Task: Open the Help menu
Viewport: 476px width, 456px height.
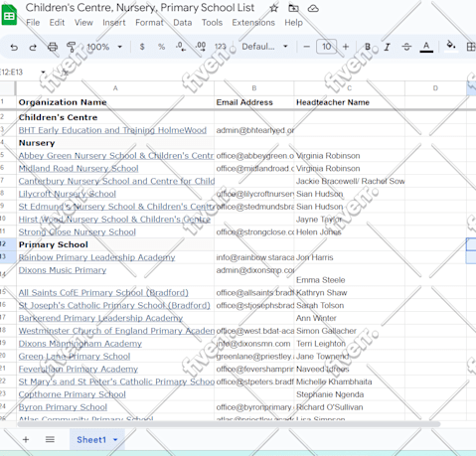Action: click(293, 23)
